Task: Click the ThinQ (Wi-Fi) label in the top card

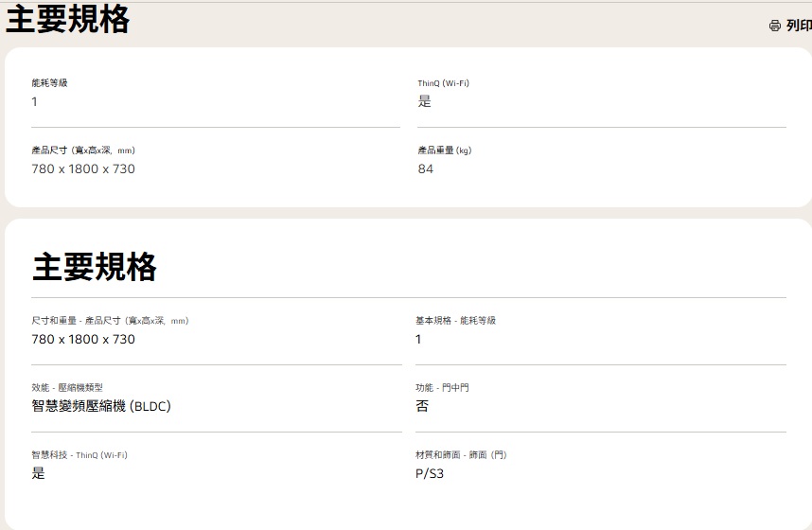Action: (x=443, y=83)
